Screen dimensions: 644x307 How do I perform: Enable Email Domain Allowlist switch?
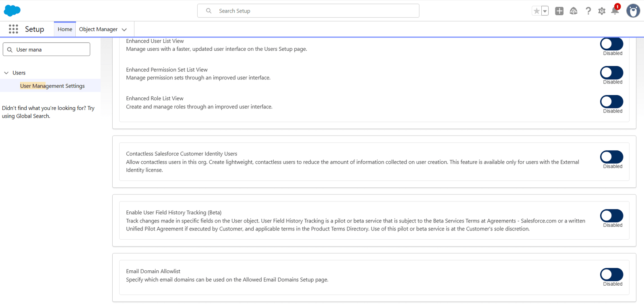(612, 274)
